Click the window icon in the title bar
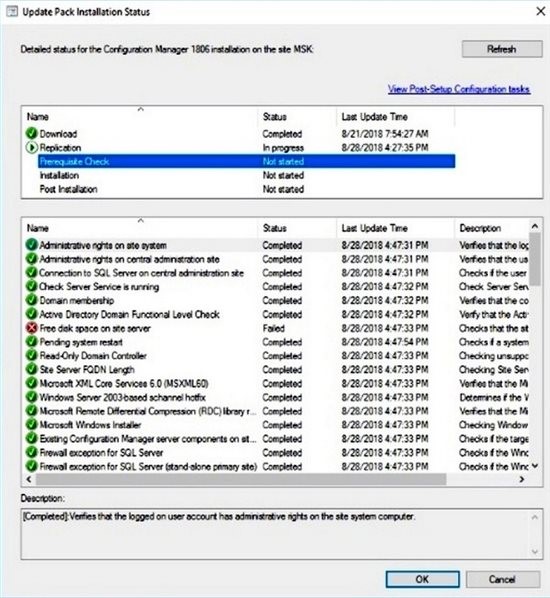 click(x=12, y=12)
